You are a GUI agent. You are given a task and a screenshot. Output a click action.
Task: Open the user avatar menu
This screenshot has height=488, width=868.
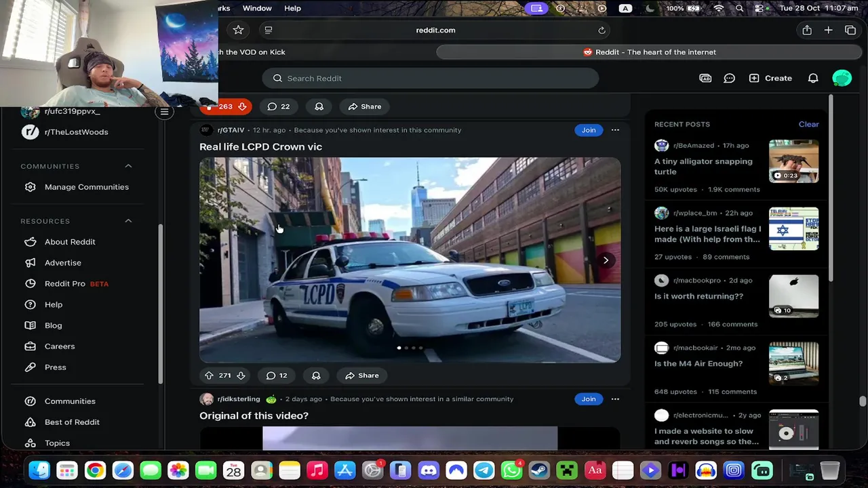tap(842, 79)
